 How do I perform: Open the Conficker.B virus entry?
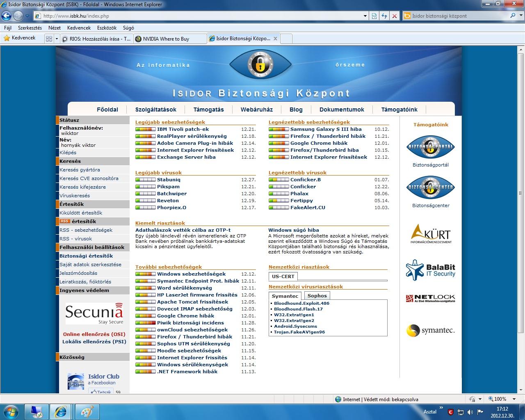click(306, 180)
